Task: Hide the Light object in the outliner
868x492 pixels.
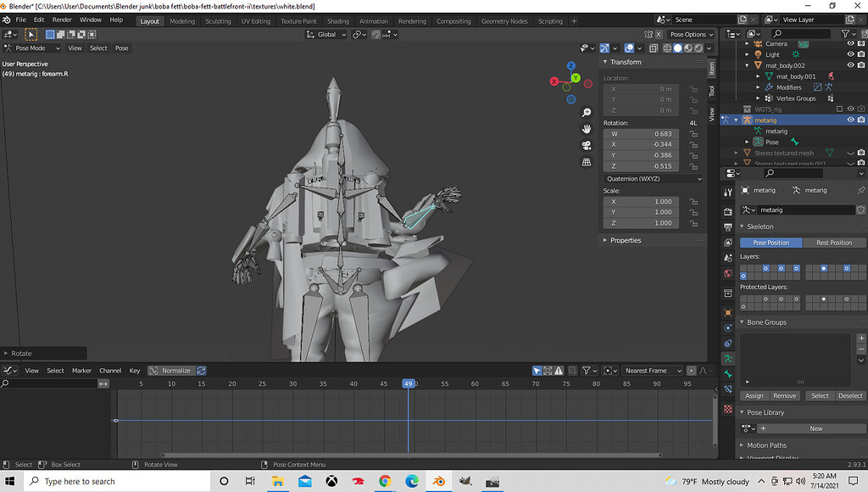Action: pyautogui.click(x=851, y=53)
